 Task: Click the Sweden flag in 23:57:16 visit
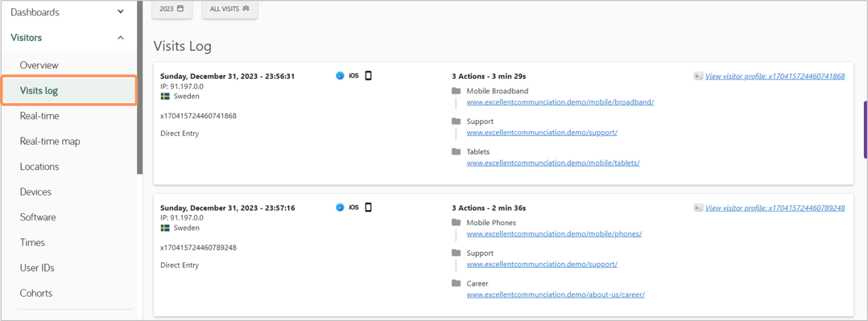(165, 228)
